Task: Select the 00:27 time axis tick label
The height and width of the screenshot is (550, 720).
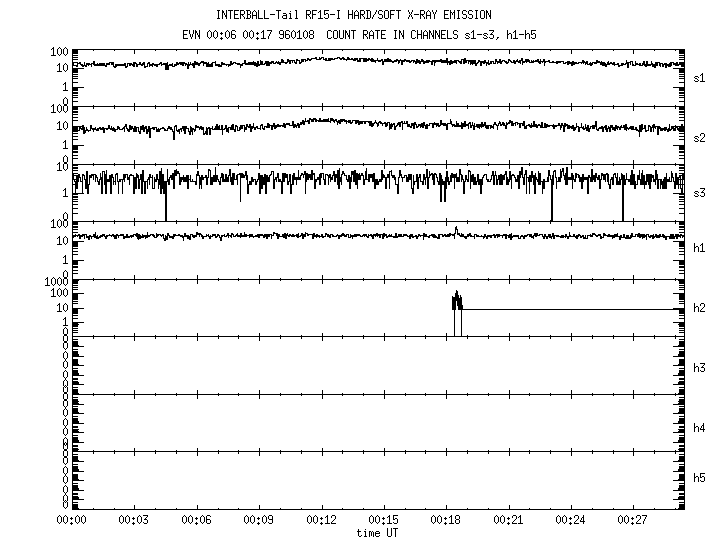Action: click(633, 522)
